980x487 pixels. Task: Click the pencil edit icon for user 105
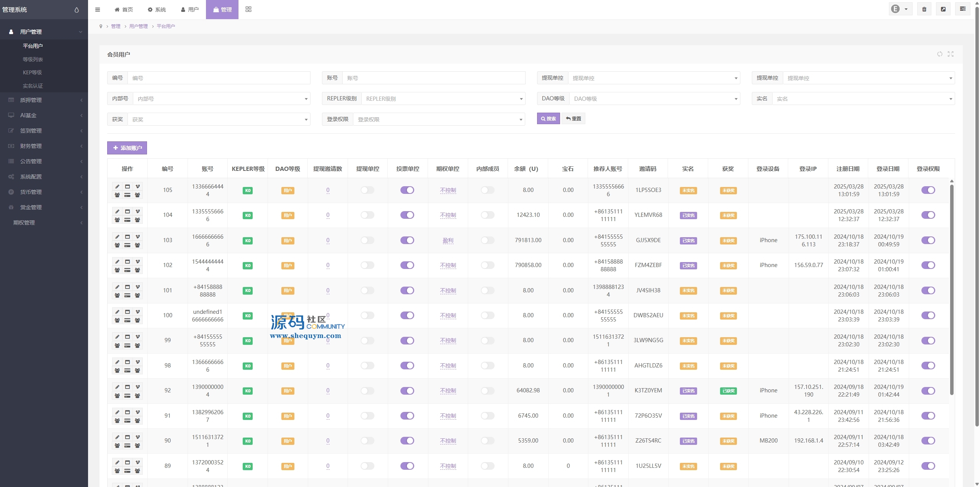click(x=118, y=187)
